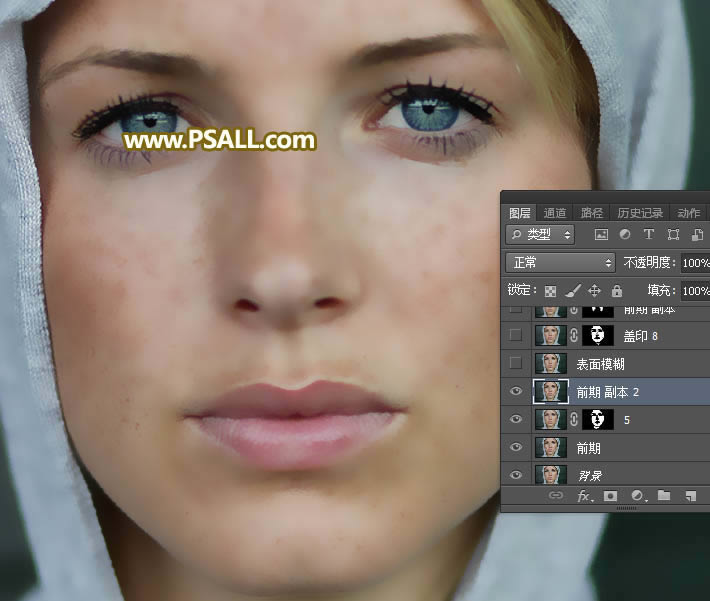710x601 pixels.
Task: Select the layer mask thumbnail of layer 5
Action: point(598,420)
